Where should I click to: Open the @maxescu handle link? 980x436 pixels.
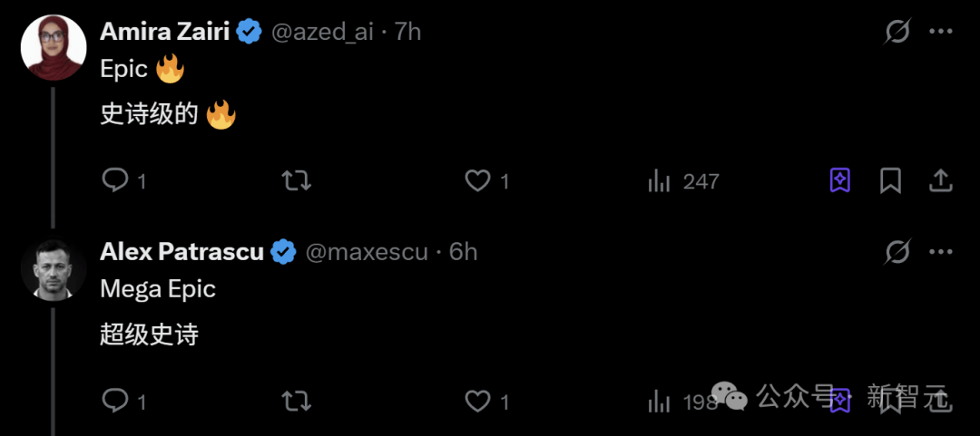point(367,252)
